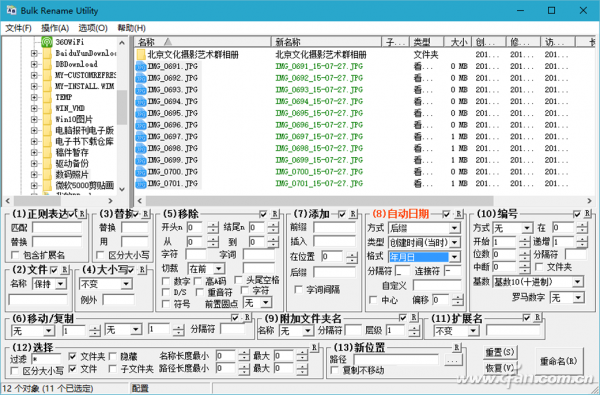Click the 前缀 input field in 添加
The height and width of the screenshot is (395, 600).
[x=334, y=227]
